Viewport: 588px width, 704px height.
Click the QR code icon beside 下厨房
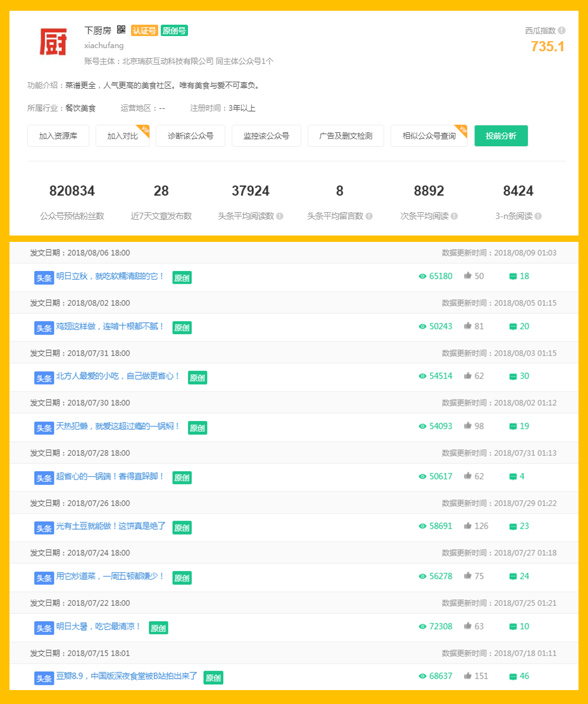click(x=122, y=30)
